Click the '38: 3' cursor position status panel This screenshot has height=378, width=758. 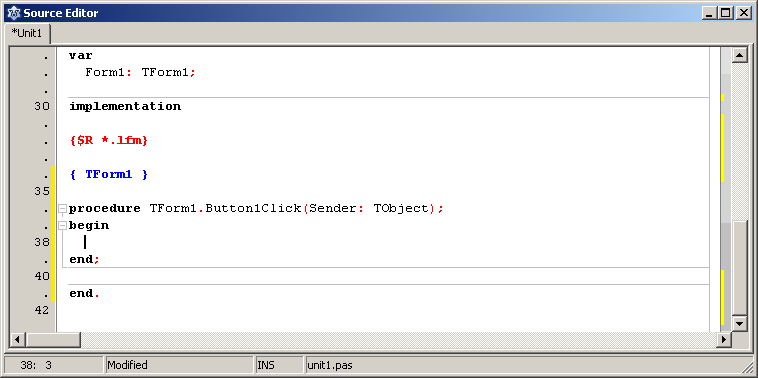click(53, 365)
